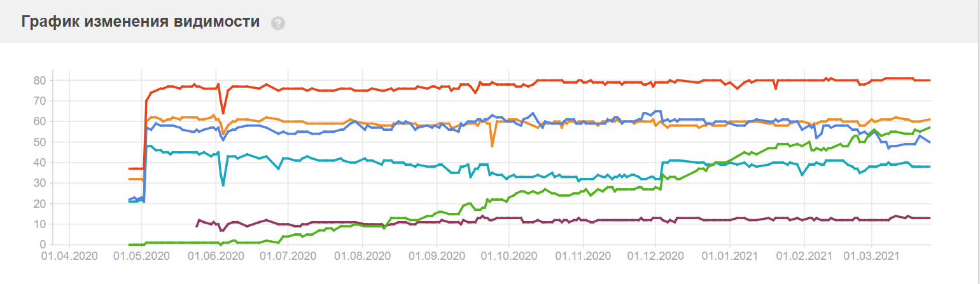Select the 01.07.2020 date label
This screenshot has width=980, height=284.
(288, 257)
